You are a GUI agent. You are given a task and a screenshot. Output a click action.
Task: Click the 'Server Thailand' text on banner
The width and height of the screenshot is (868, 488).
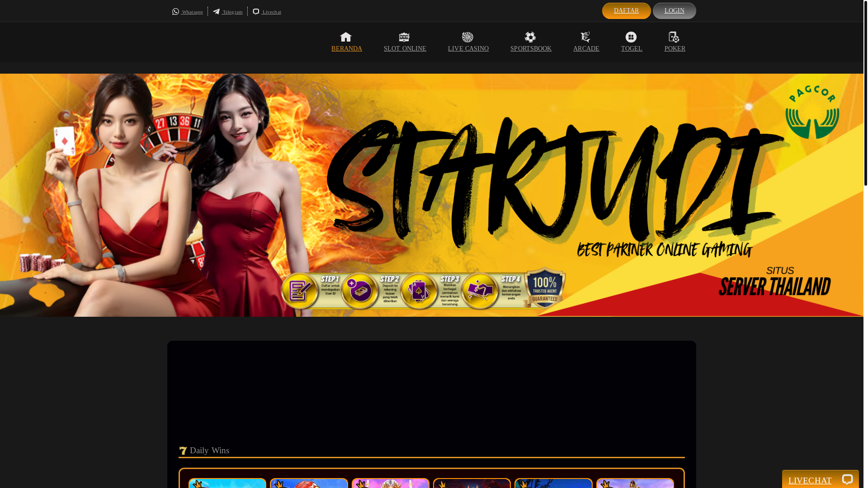tap(775, 286)
